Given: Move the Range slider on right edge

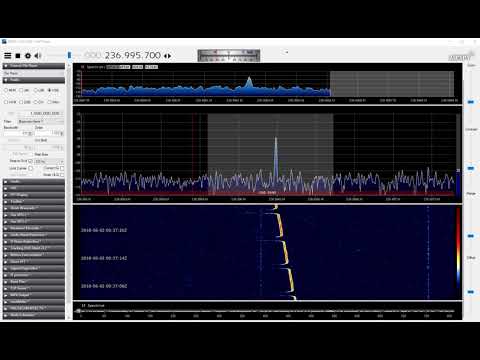Looking at the screenshot, I should click(x=471, y=236).
